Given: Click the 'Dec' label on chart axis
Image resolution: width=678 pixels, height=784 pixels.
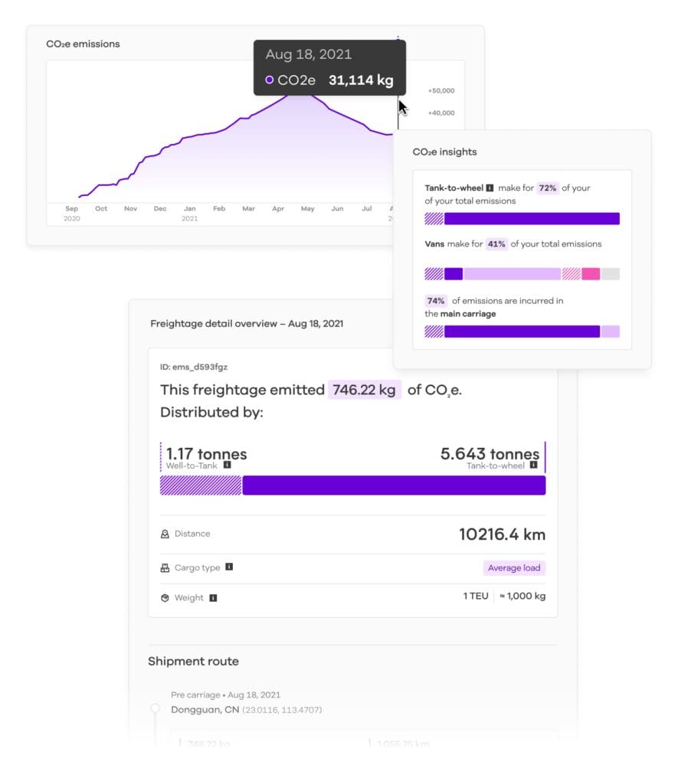Looking at the screenshot, I should (x=160, y=208).
